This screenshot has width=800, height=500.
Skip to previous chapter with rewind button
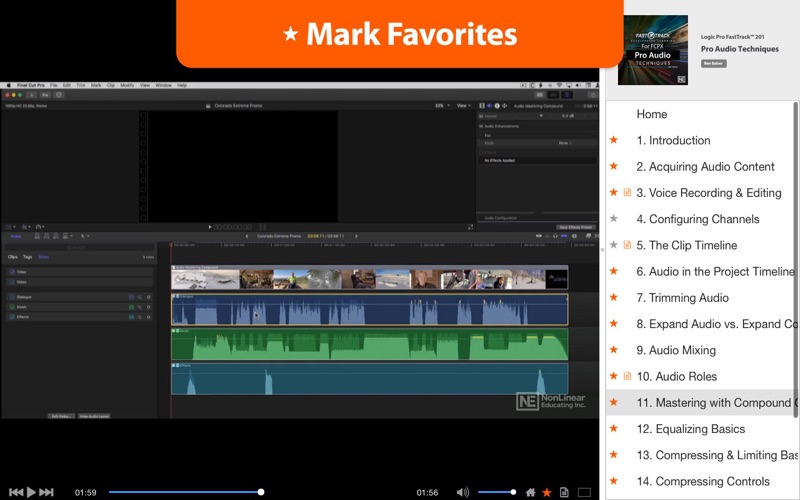[x=16, y=492]
